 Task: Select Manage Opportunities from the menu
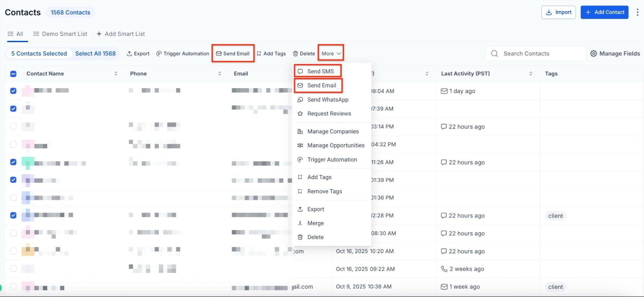(336, 145)
